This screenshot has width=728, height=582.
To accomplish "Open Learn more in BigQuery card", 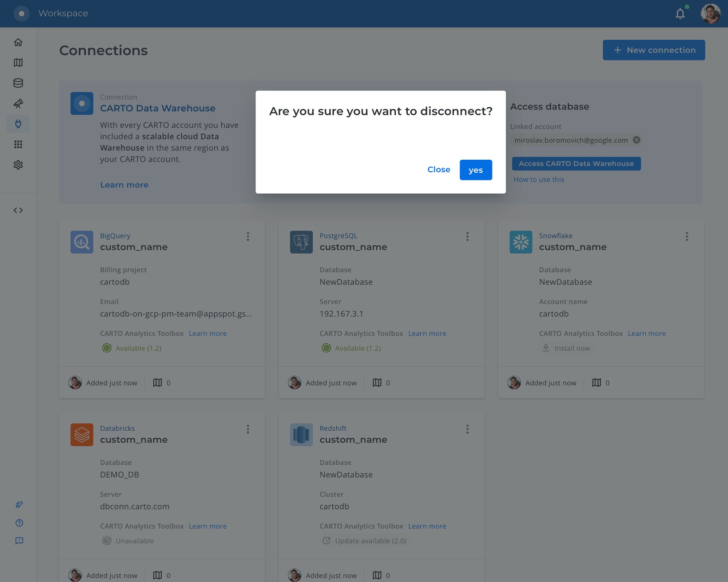I will click(x=207, y=334).
